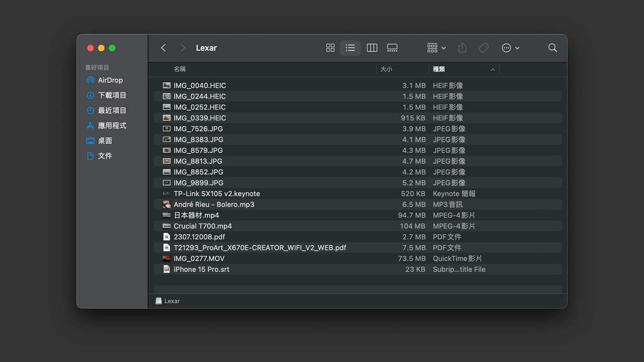Open Finder search magnifier
The height and width of the screenshot is (362, 644).
pyautogui.click(x=552, y=48)
